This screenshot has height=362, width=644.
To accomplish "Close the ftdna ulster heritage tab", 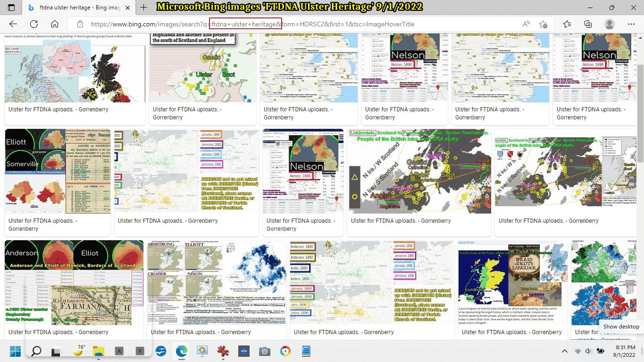I will coord(127,8).
